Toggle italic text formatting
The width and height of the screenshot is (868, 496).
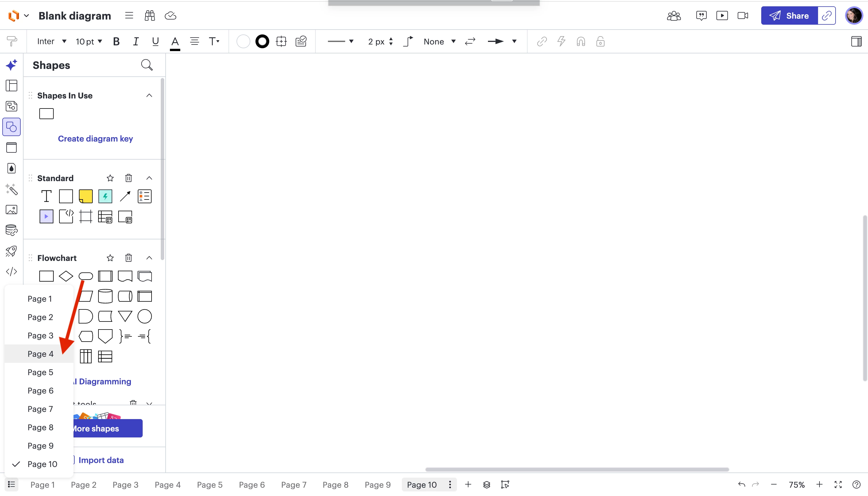click(x=135, y=42)
